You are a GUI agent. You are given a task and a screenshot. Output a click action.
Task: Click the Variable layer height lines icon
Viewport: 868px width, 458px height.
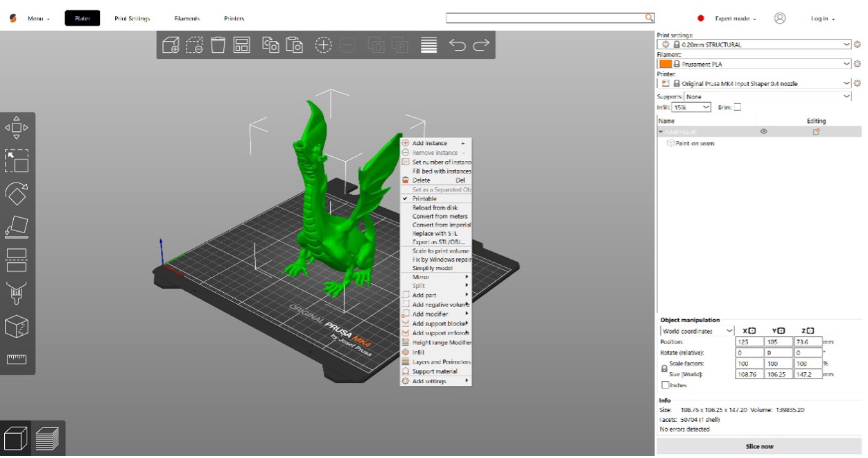[x=429, y=45]
